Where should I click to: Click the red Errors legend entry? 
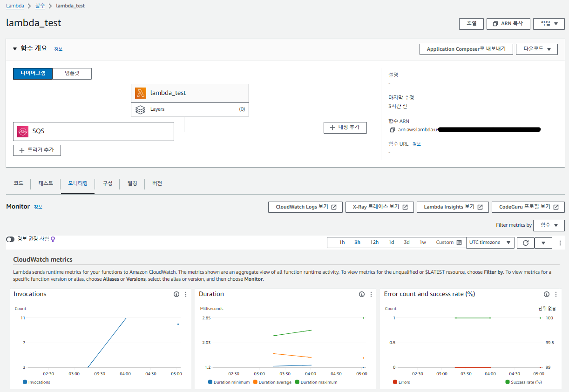coord(401,382)
